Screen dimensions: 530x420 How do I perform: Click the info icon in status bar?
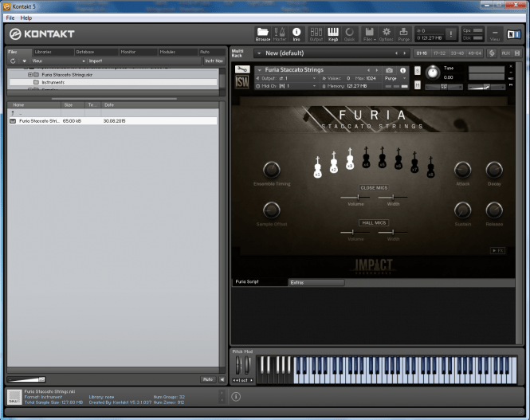(236, 396)
